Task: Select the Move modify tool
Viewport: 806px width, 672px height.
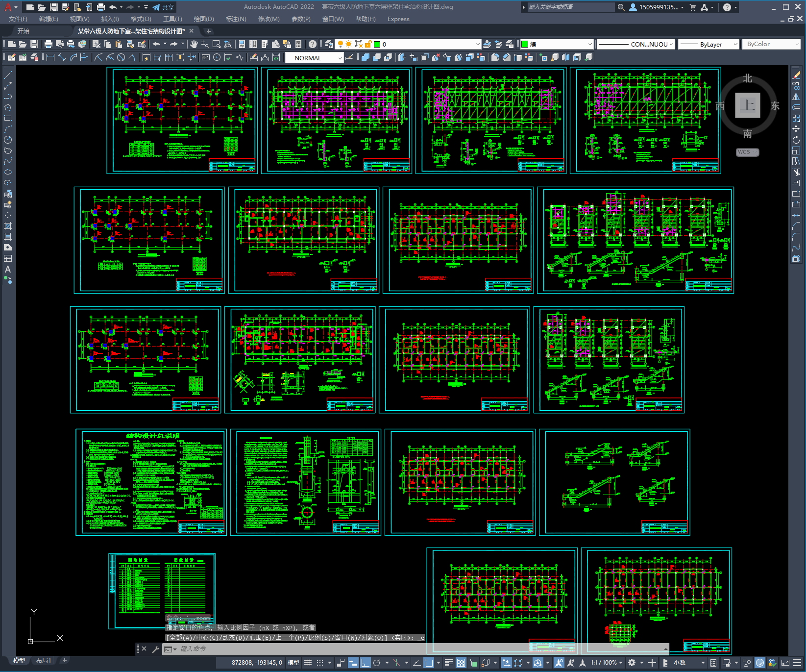Action: point(796,129)
